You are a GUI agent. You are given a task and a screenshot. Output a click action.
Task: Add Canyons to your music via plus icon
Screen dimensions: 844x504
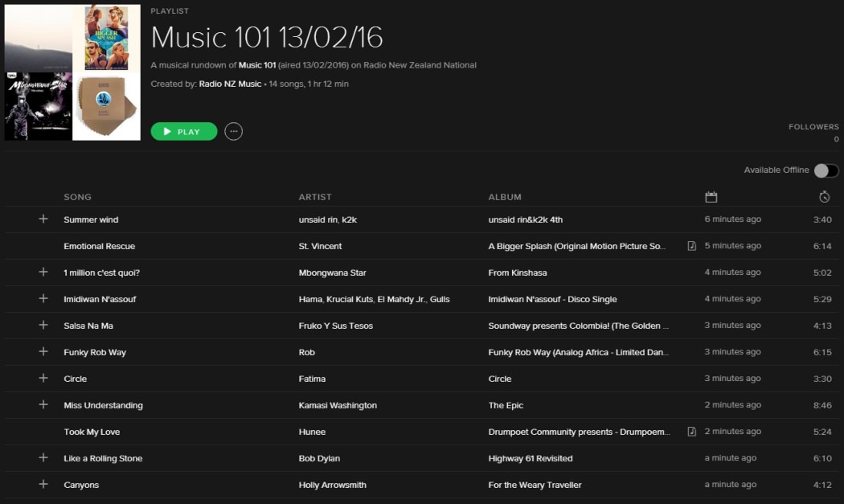(43, 485)
